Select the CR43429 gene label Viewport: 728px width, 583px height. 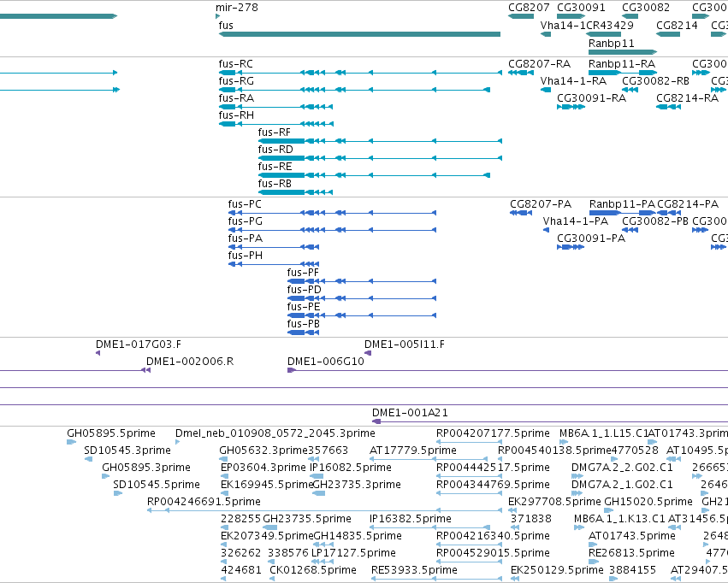coord(610,25)
